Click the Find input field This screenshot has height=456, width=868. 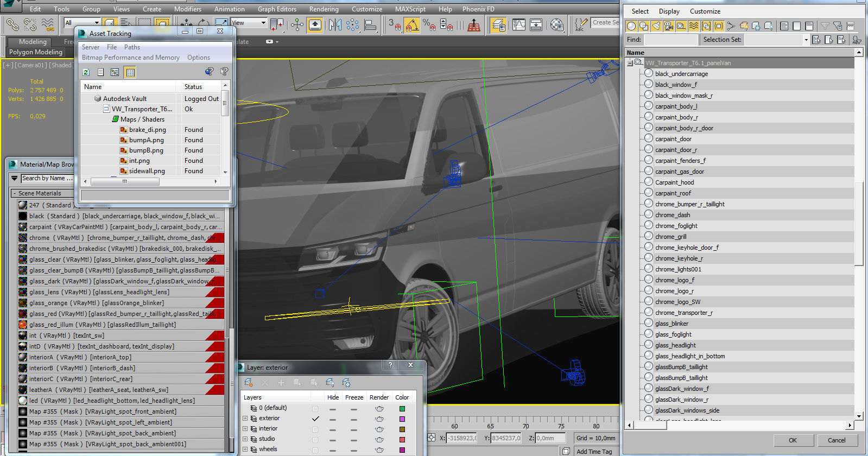[670, 40]
